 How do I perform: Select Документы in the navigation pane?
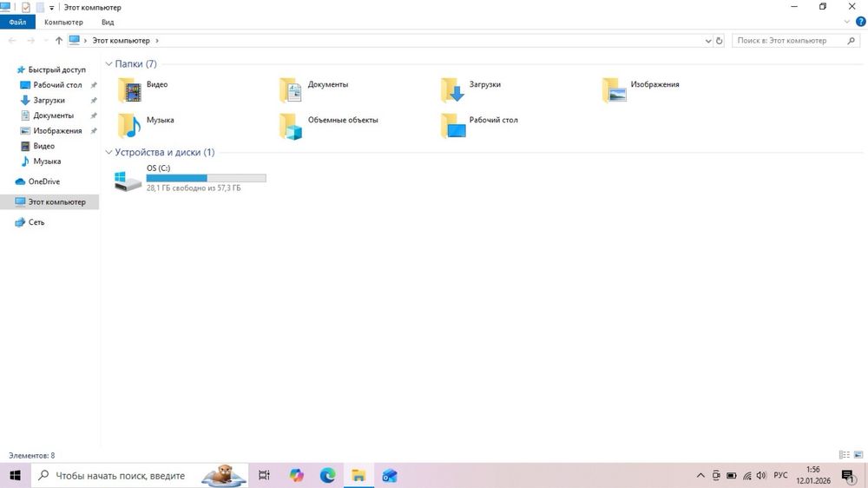coord(56,115)
